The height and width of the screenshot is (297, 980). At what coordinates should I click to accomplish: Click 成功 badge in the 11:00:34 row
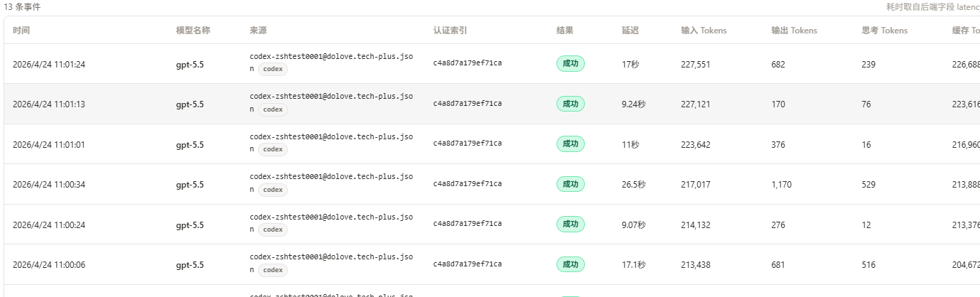click(x=570, y=184)
